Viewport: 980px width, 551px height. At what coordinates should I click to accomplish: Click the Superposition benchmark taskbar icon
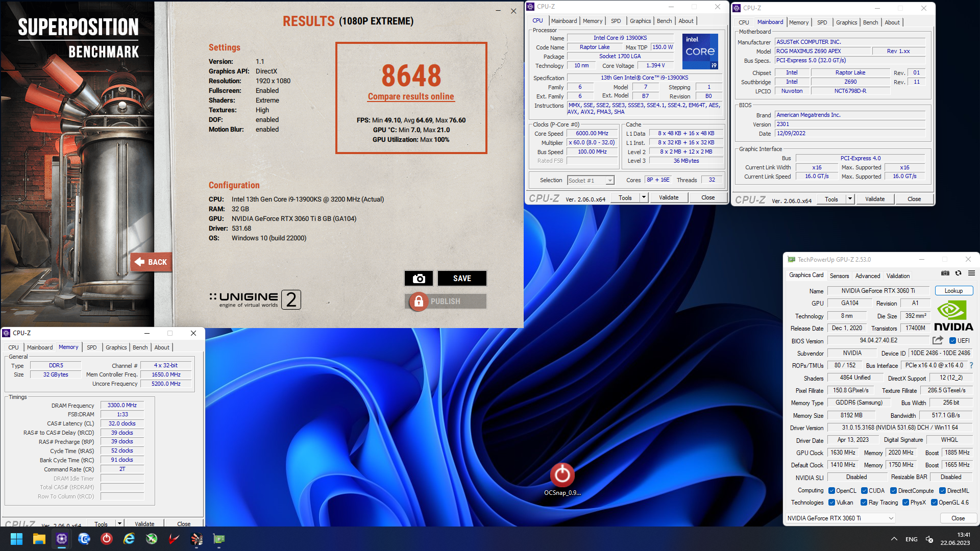coord(197,539)
